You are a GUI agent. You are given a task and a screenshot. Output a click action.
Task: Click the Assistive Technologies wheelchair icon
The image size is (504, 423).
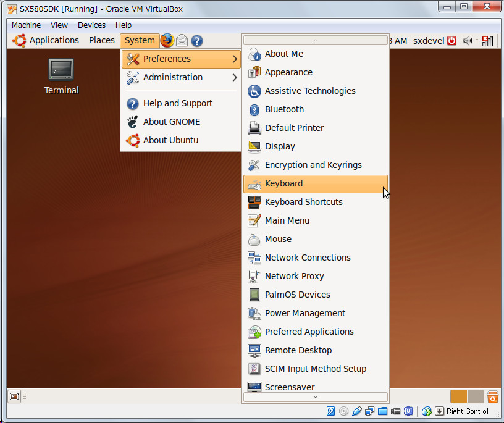254,91
